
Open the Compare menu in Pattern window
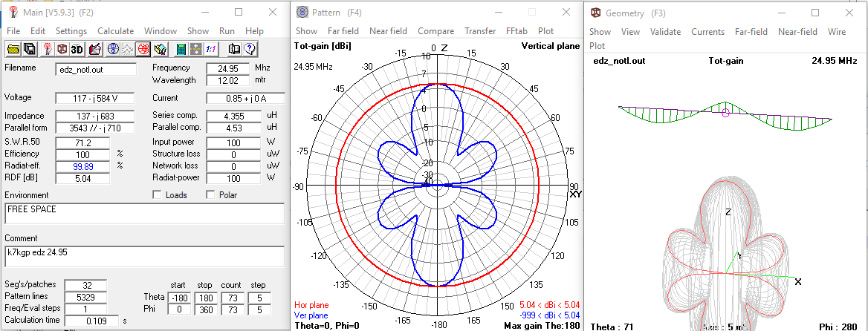435,31
